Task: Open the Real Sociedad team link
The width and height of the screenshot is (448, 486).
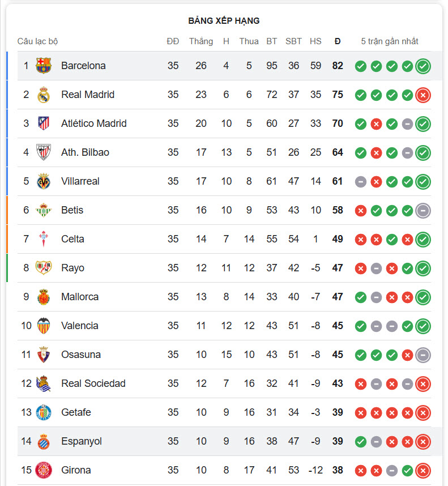Action: [93, 383]
